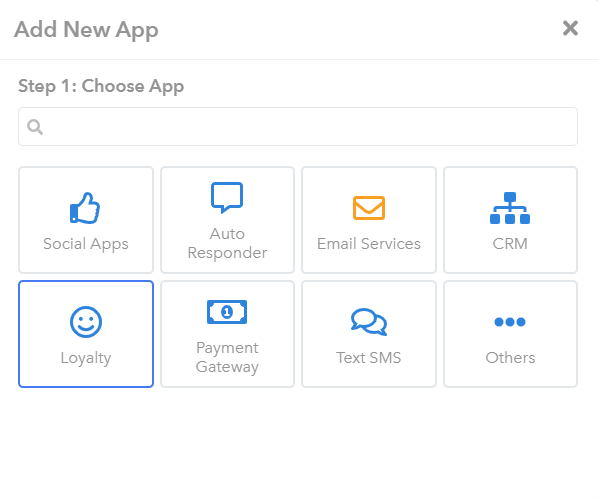
Task: Choose the Auto Responder speech bubble icon
Action: click(x=227, y=197)
